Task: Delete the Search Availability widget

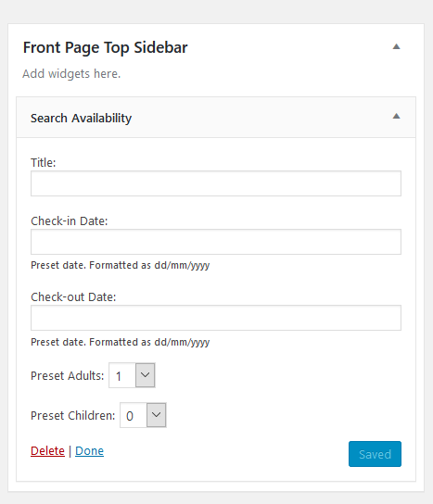Action: click(x=47, y=451)
